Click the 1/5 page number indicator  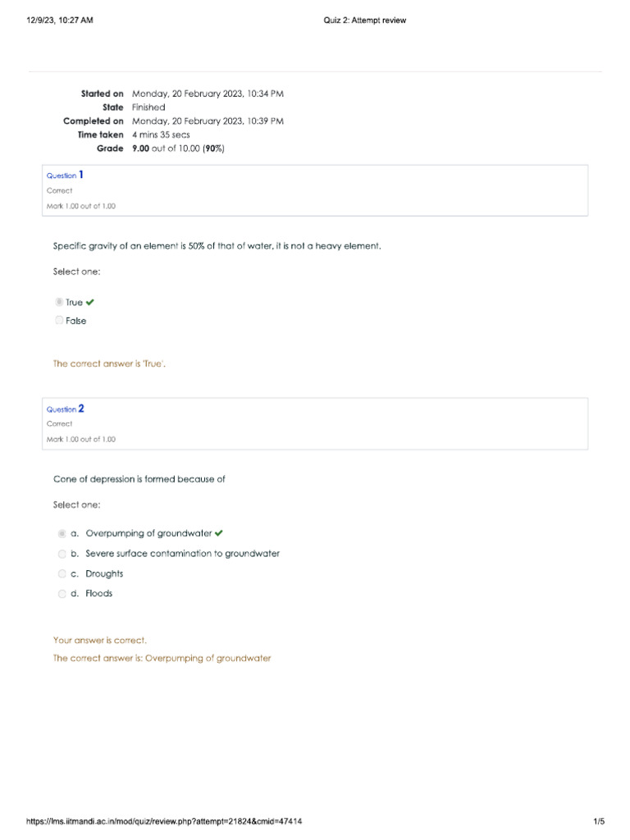[599, 821]
